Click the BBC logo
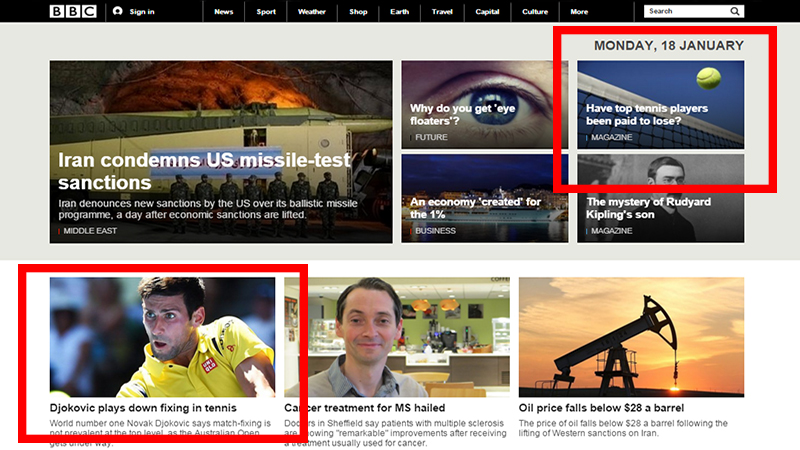The width and height of the screenshot is (800, 450). 73,12
